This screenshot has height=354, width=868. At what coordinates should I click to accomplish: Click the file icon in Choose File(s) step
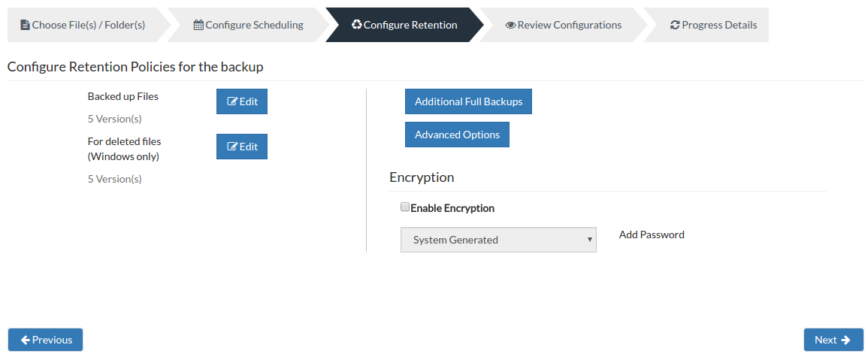25,25
